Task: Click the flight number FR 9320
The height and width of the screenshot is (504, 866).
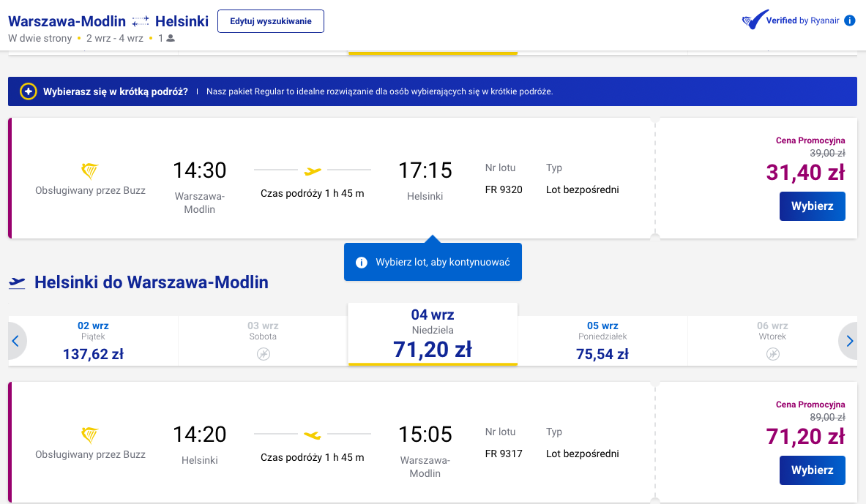Action: pyautogui.click(x=504, y=189)
